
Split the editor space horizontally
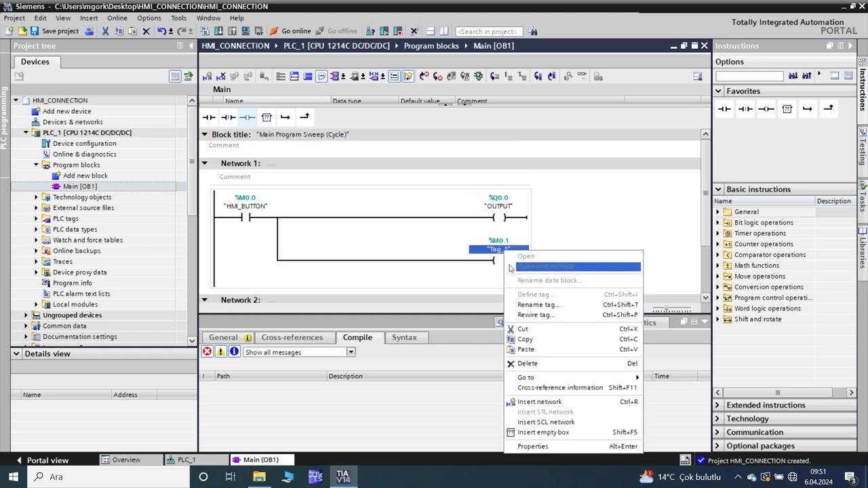[x=429, y=31]
